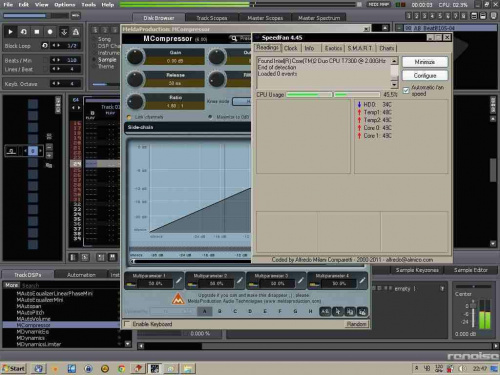Select Theme radio in disk browser

[x=94, y=67]
